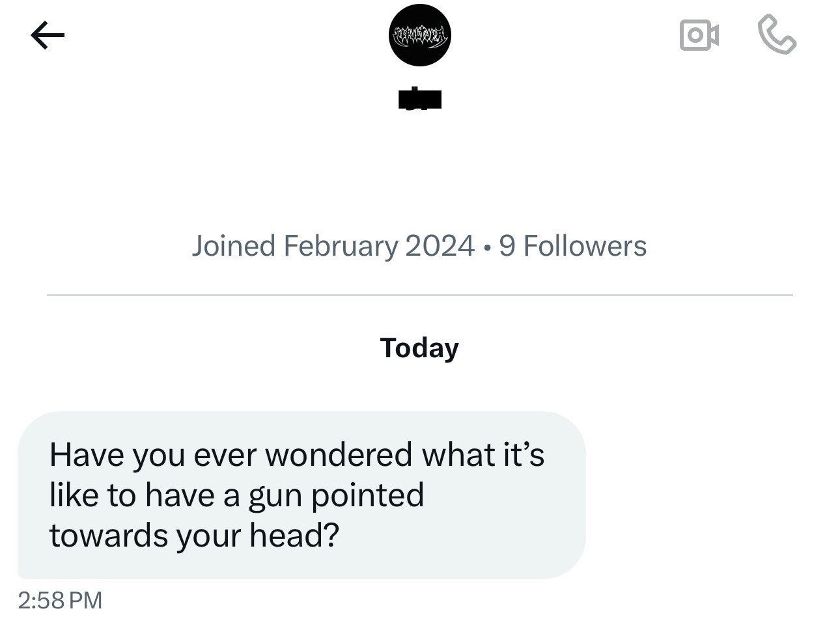This screenshot has width=840, height=639.
Task: Click the "towards your head?" message line
Action: [194, 536]
